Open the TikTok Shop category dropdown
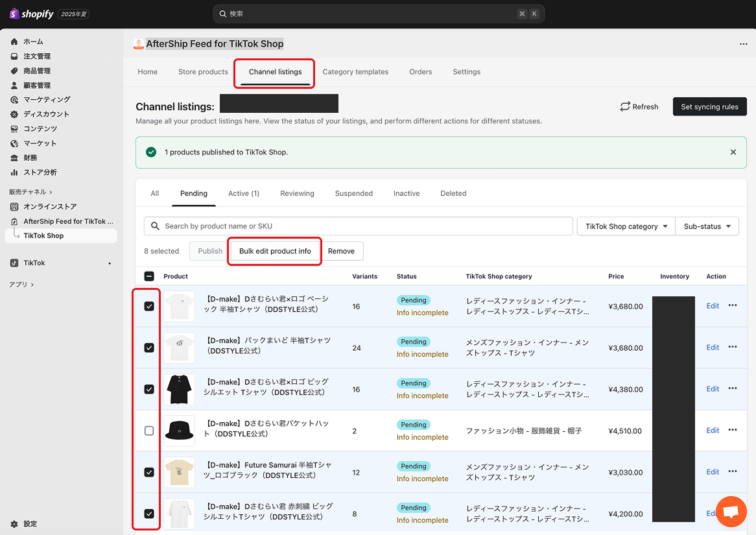The height and width of the screenshot is (535, 756). coord(626,226)
